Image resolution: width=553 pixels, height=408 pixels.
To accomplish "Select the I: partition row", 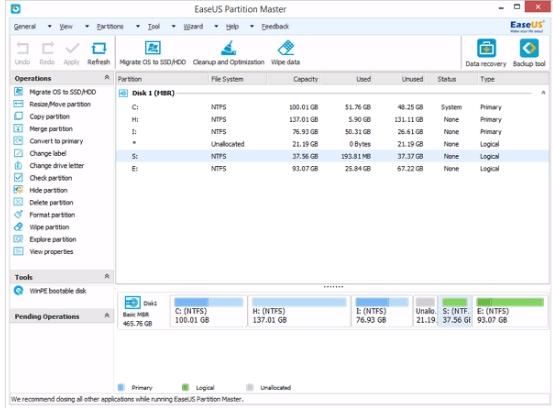I will (x=332, y=132).
